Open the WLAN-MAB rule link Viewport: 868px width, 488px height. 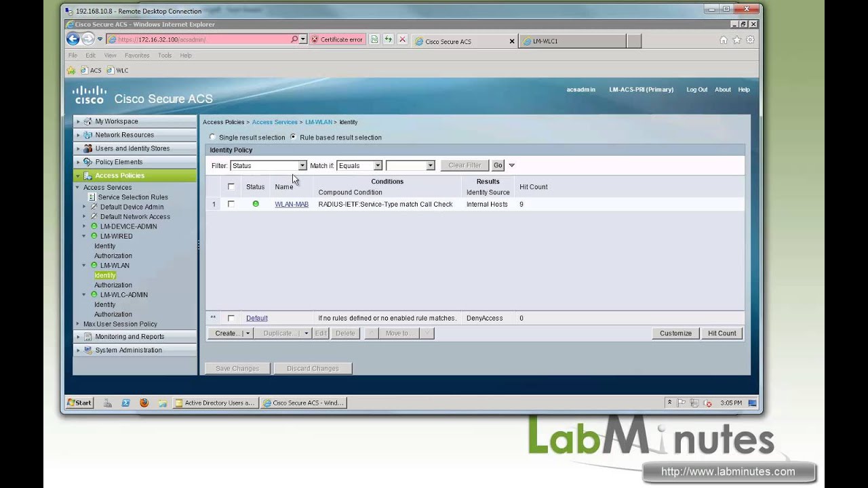[292, 204]
